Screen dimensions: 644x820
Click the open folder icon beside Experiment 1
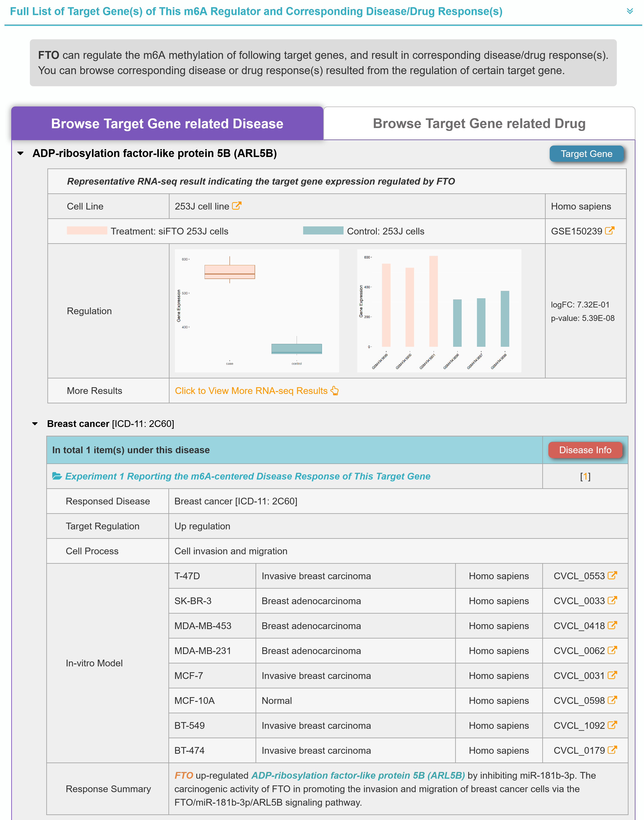[57, 476]
